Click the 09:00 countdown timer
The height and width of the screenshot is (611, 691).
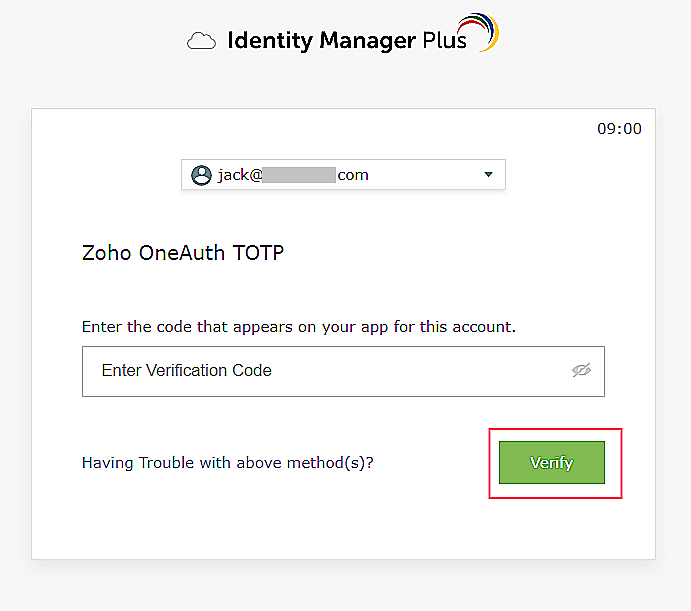coord(619,129)
